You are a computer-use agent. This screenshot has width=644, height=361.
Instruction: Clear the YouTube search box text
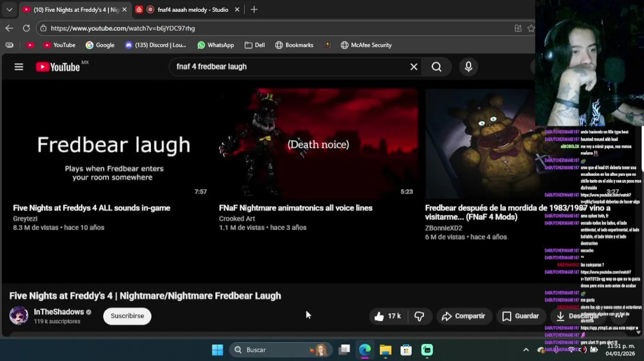pyautogui.click(x=414, y=67)
